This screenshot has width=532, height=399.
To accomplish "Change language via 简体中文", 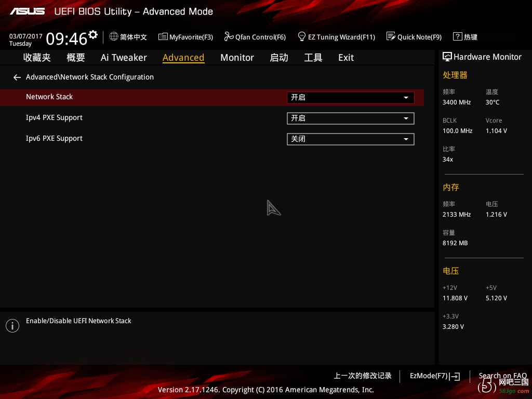I will [134, 37].
